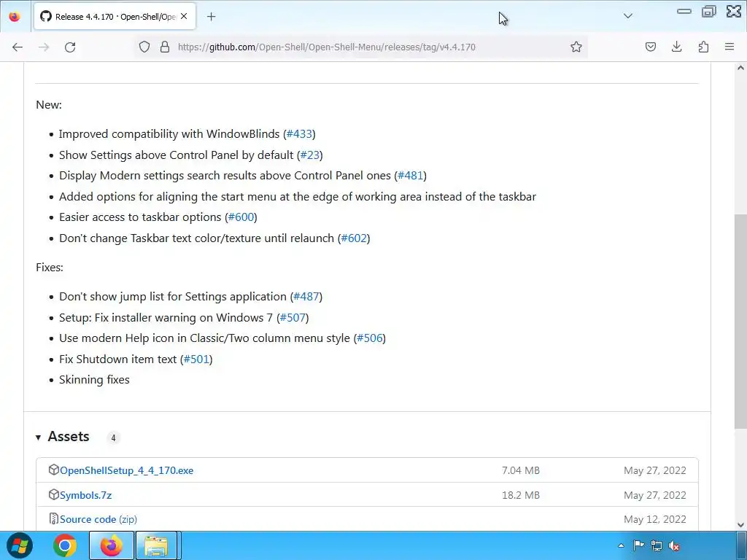Open the Firefox application menu

click(729, 47)
